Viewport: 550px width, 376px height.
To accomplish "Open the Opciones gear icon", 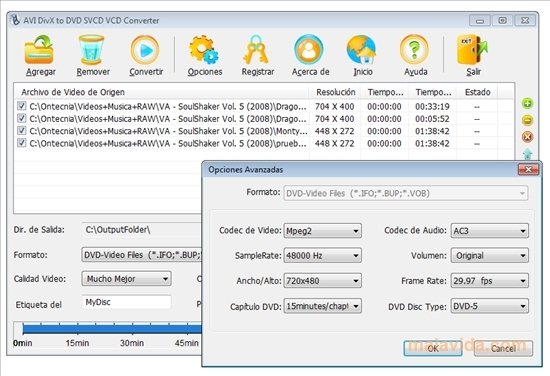I will tap(204, 49).
